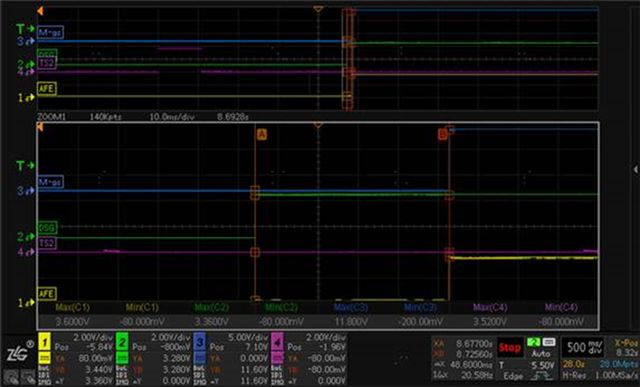Click the trigger level T marker in zoom window
This screenshot has width=640, height=387.
[24, 165]
